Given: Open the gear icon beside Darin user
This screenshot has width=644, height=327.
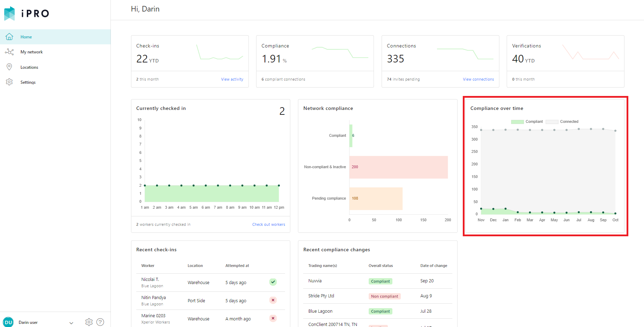Looking at the screenshot, I should [x=89, y=322].
